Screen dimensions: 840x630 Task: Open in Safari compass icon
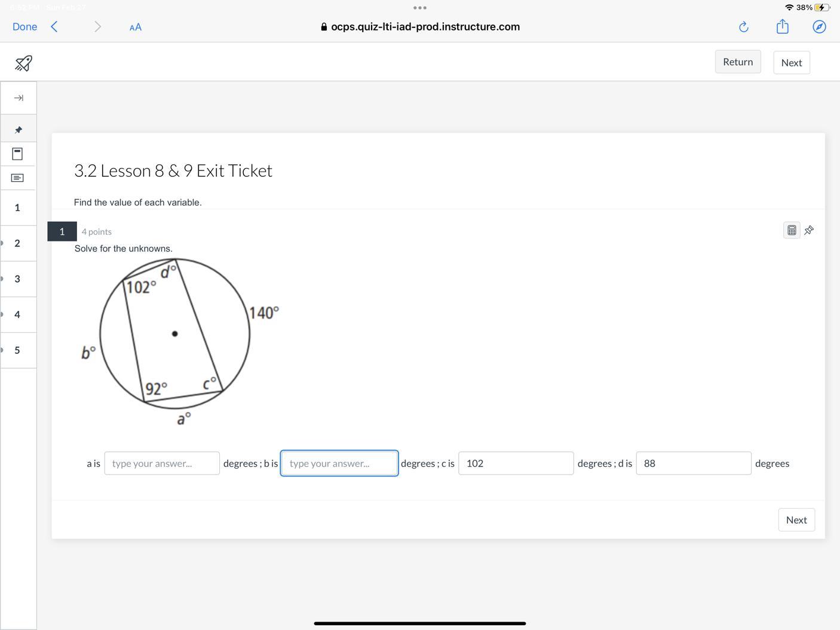coord(819,27)
